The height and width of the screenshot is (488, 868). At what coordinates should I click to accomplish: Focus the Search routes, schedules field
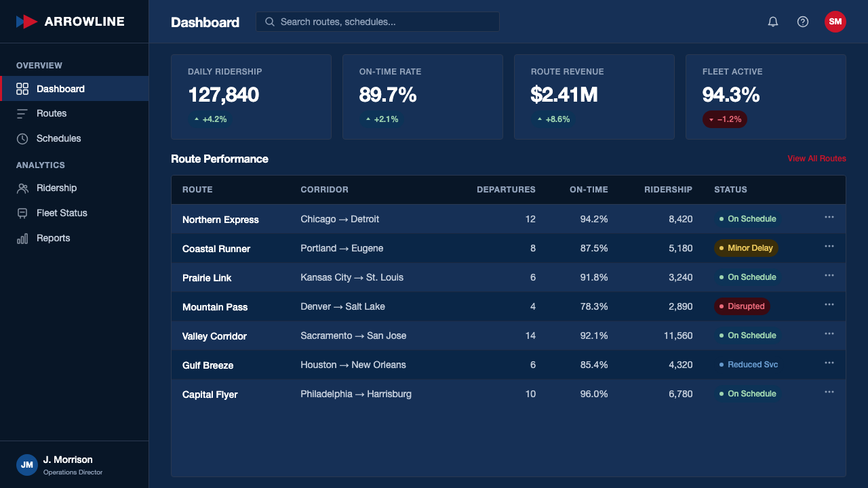click(x=378, y=22)
